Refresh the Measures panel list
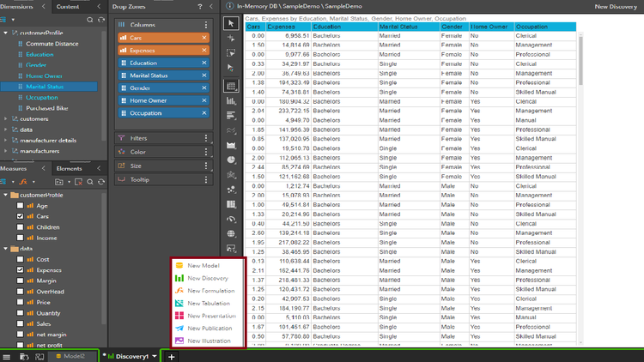The height and width of the screenshot is (362, 644). (101, 182)
